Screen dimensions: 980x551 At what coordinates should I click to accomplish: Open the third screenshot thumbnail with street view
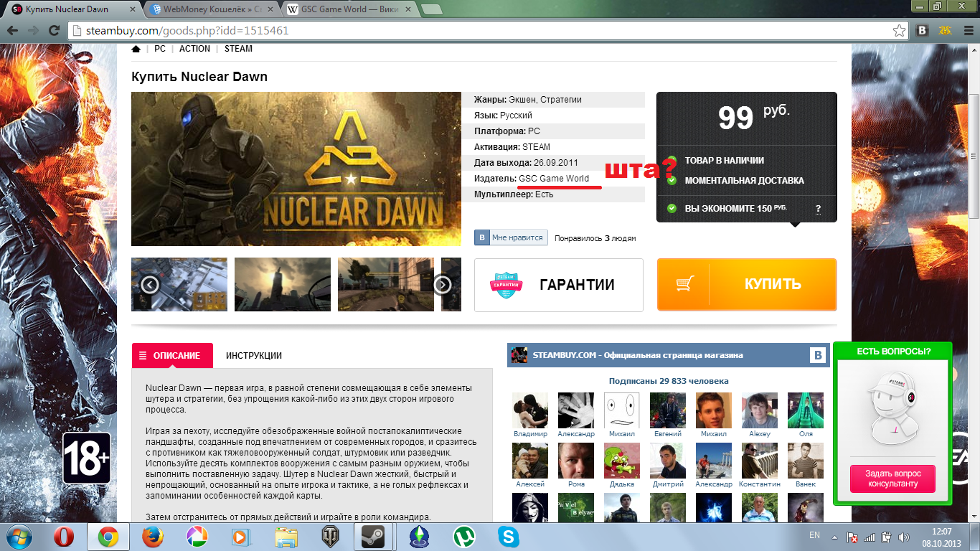[x=386, y=285]
